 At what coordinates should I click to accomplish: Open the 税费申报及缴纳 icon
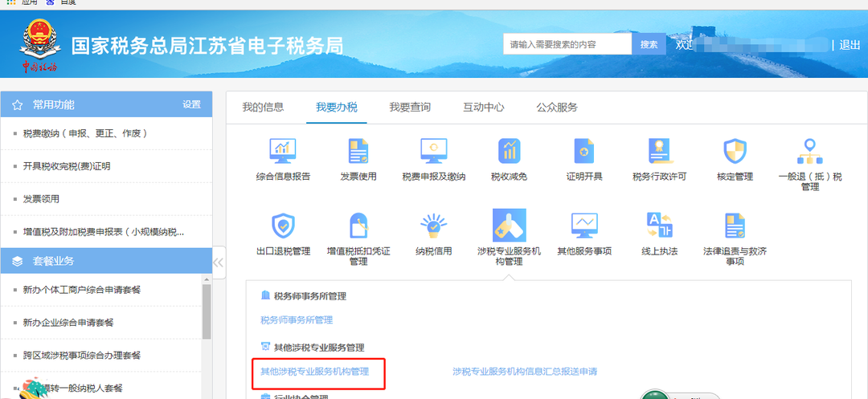[x=433, y=151]
